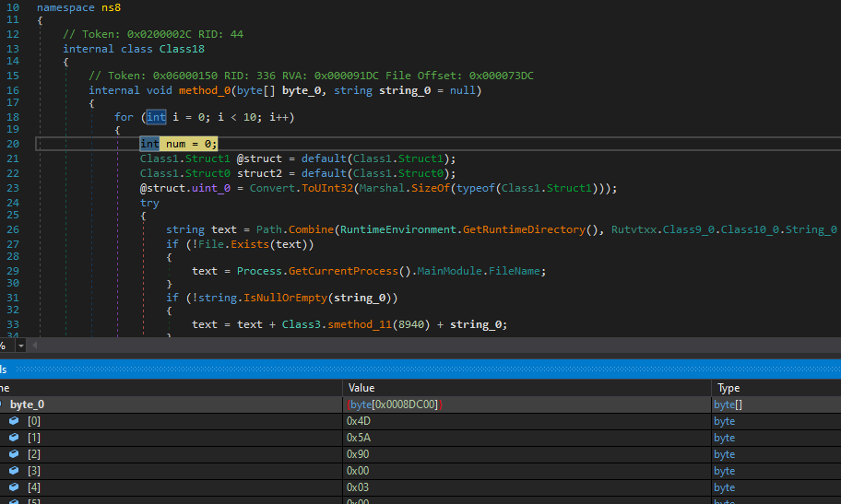Click the uint_0 field on line 23

coord(211,188)
